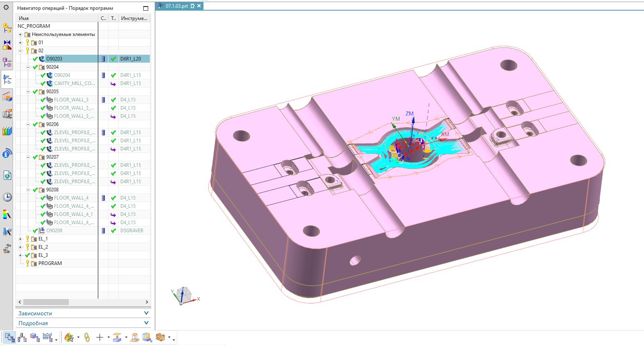Open the color palette sidebar tab
The width and height of the screenshot is (644, 346).
[x=7, y=214]
